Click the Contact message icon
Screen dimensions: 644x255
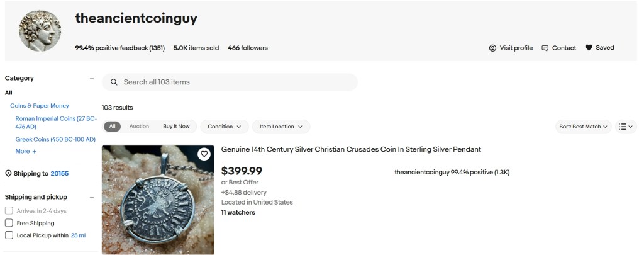545,48
